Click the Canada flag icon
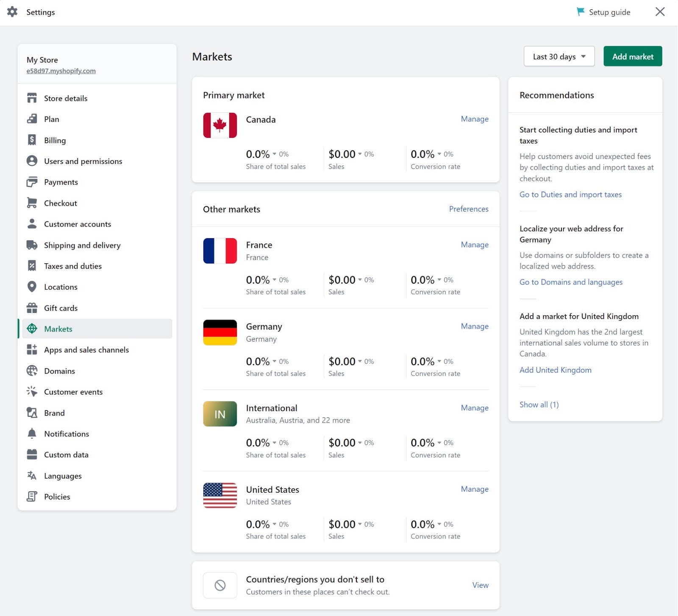Image resolution: width=678 pixels, height=616 pixels. coord(220,125)
